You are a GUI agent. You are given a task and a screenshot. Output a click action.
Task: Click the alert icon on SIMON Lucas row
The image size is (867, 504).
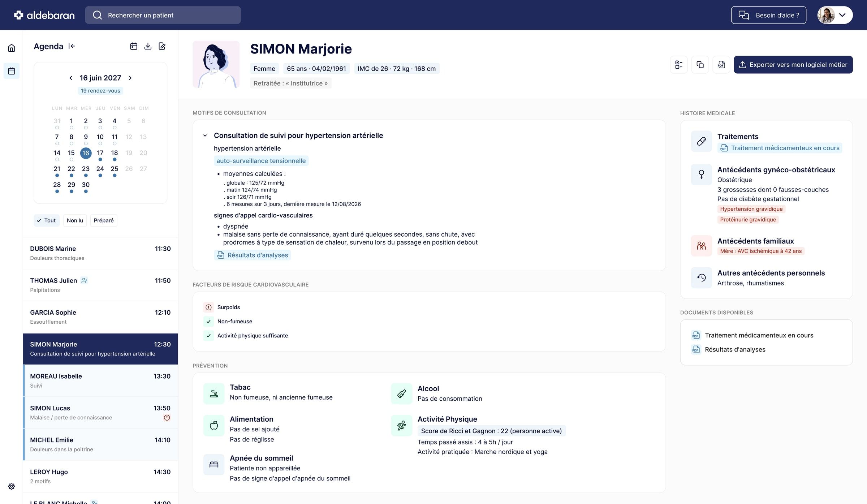click(167, 418)
